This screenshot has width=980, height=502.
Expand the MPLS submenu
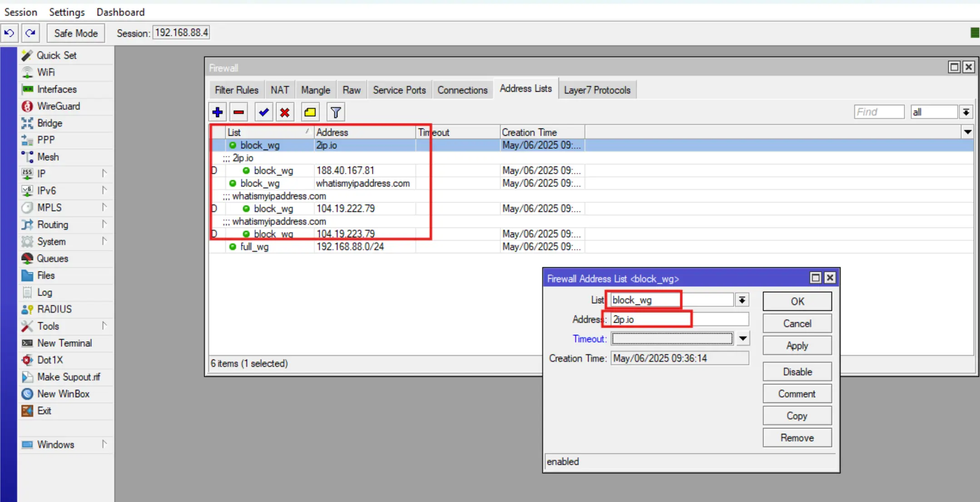(x=104, y=207)
